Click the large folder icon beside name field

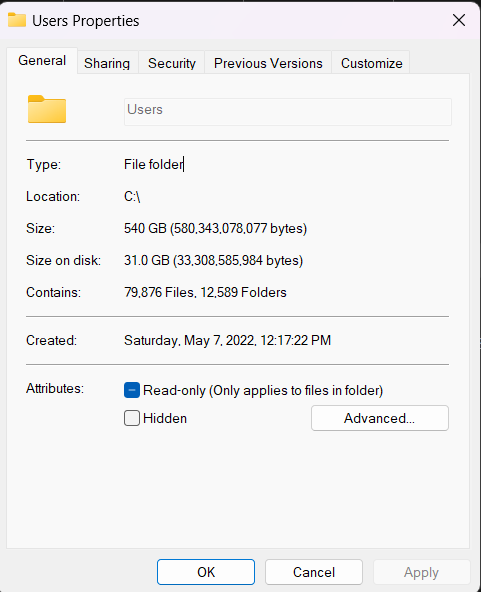(47, 109)
